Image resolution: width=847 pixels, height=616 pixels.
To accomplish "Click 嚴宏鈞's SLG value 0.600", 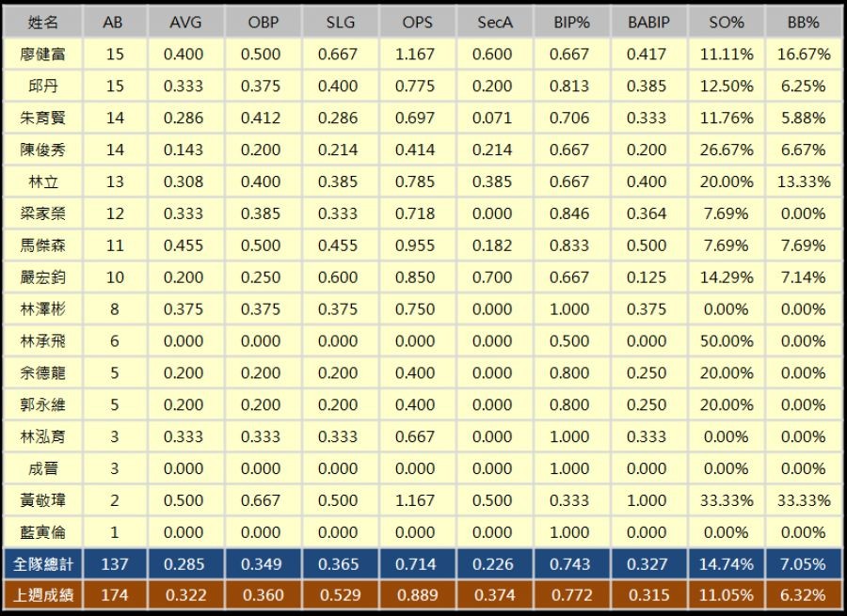I will click(x=338, y=276).
